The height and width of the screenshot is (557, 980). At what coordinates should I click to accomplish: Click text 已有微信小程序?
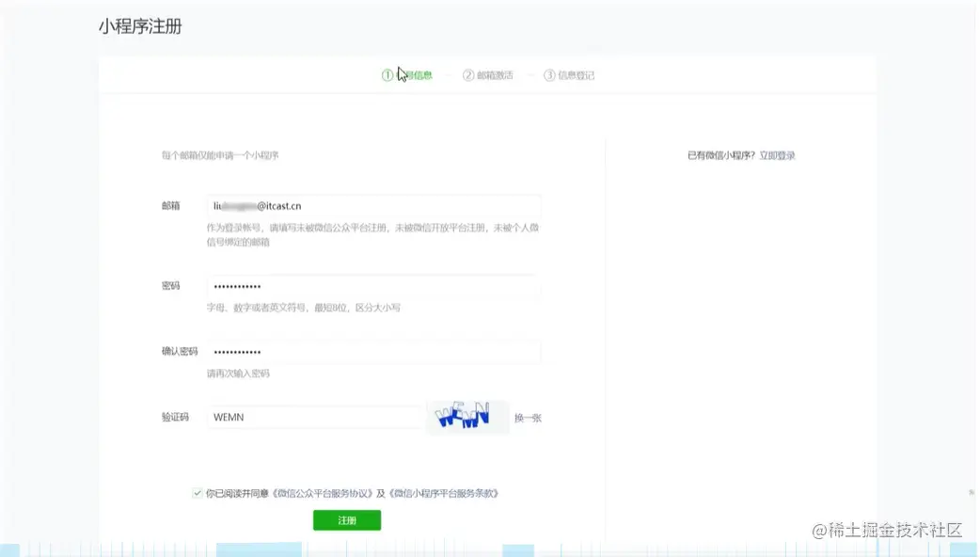click(721, 155)
